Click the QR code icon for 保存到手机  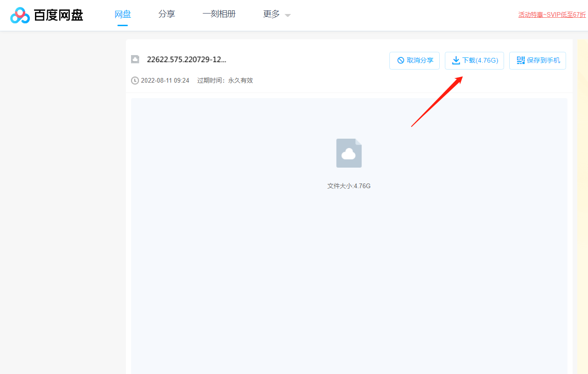(x=520, y=60)
